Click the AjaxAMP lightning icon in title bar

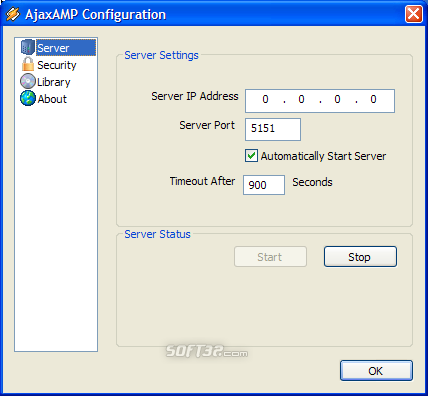pos(13,14)
